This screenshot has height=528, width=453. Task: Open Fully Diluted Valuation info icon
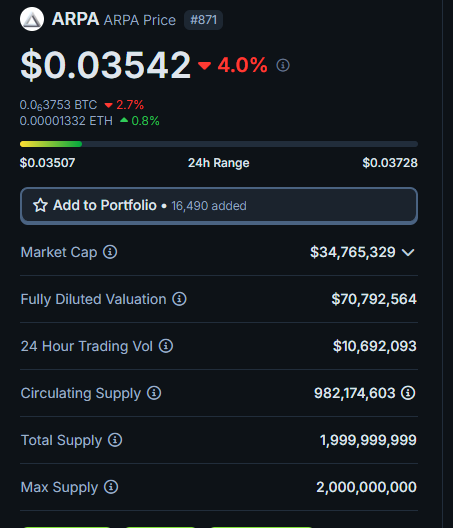179,299
